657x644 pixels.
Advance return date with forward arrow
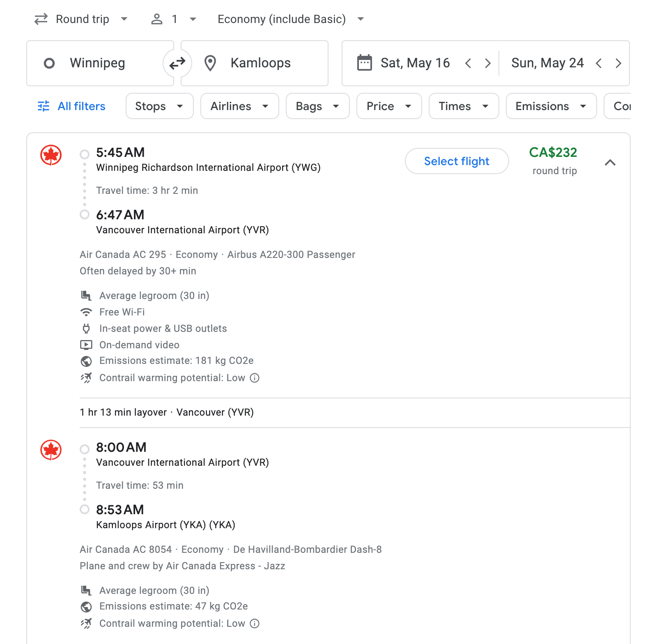pos(618,63)
